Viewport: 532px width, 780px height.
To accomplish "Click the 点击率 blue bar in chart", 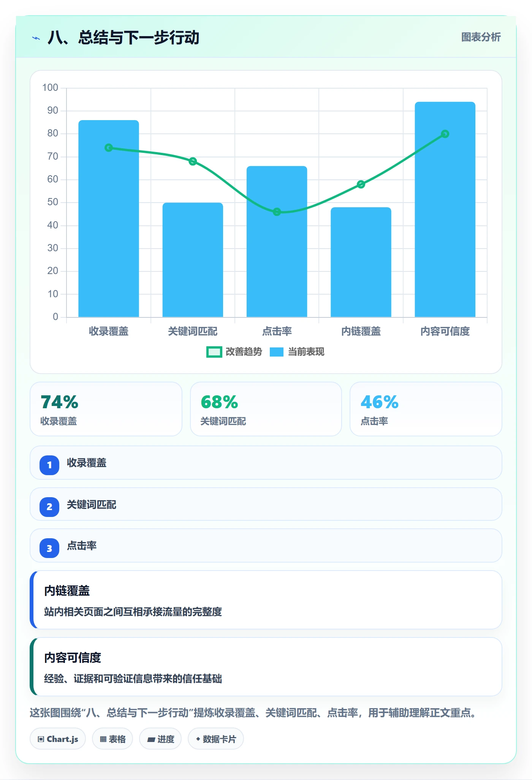I will tap(277, 241).
